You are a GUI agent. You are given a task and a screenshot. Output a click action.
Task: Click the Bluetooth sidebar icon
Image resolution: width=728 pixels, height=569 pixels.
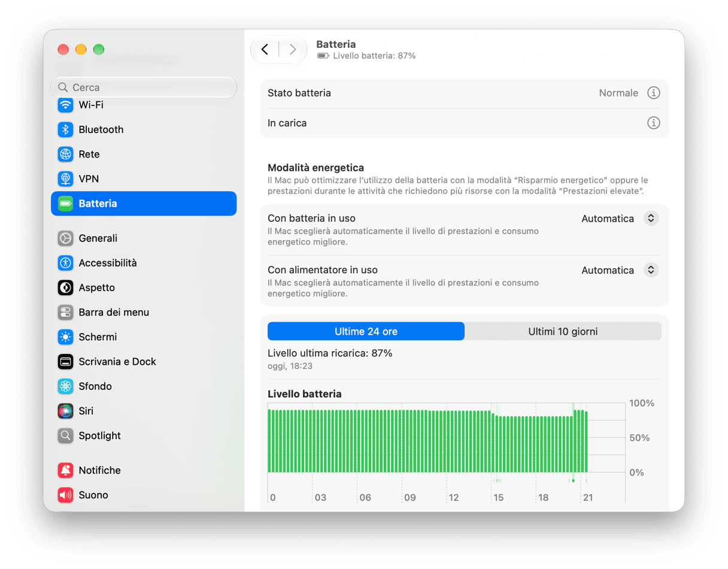coord(65,129)
